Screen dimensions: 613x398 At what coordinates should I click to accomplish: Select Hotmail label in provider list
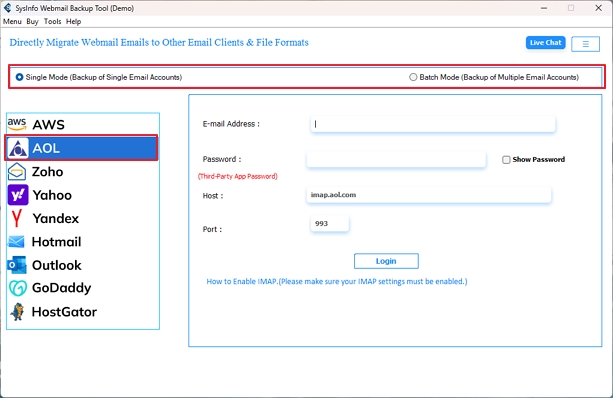click(56, 242)
